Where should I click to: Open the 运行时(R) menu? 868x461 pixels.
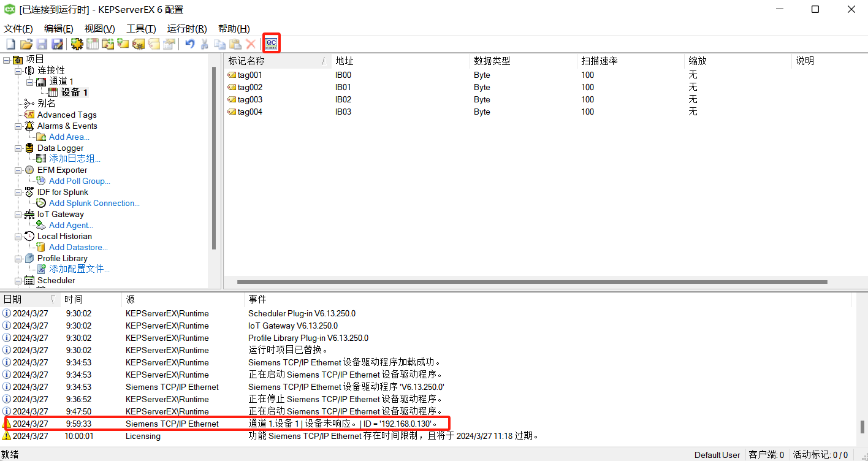[x=187, y=29]
